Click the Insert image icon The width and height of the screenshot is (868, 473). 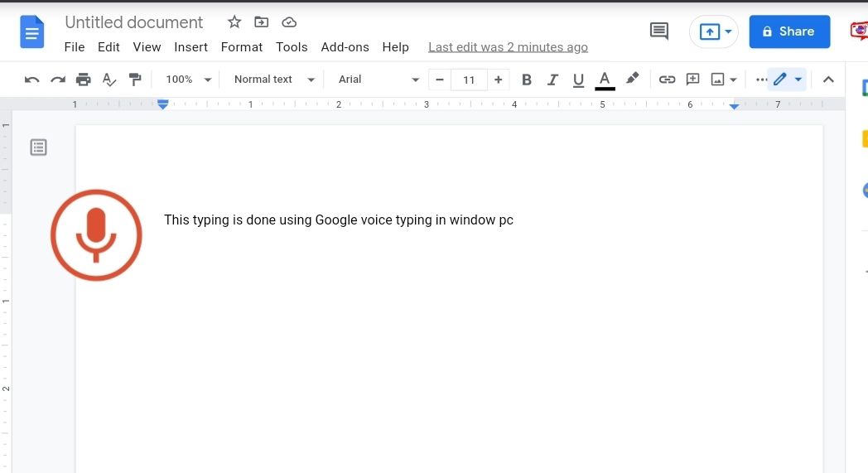(717, 80)
